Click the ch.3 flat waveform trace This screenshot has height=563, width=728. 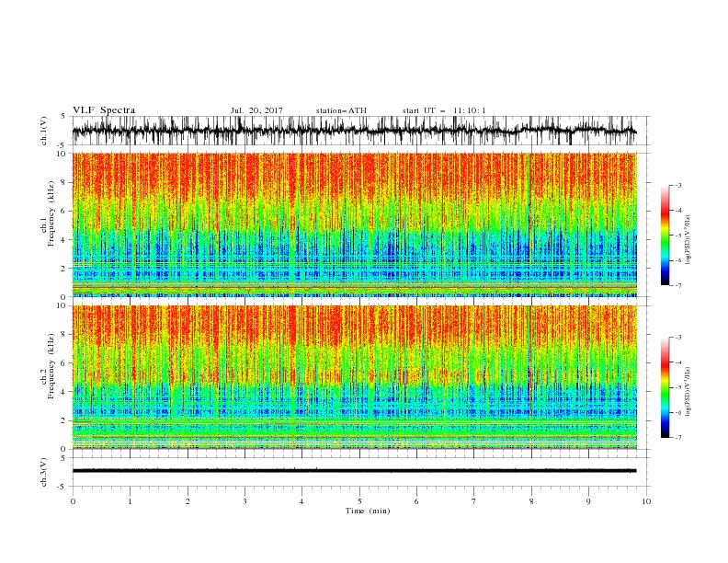[x=354, y=471]
